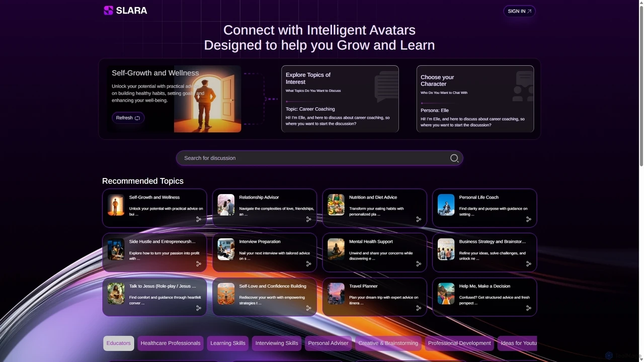The width and height of the screenshot is (644, 362).
Task: Click the door image in the featured banner
Action: coord(207,99)
